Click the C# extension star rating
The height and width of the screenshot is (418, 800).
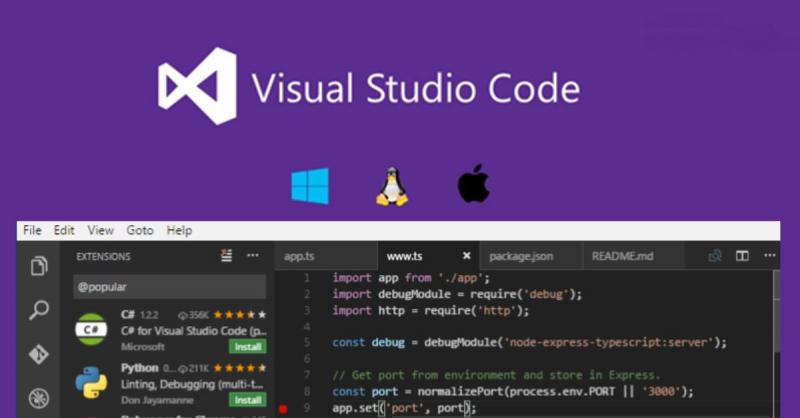240,314
